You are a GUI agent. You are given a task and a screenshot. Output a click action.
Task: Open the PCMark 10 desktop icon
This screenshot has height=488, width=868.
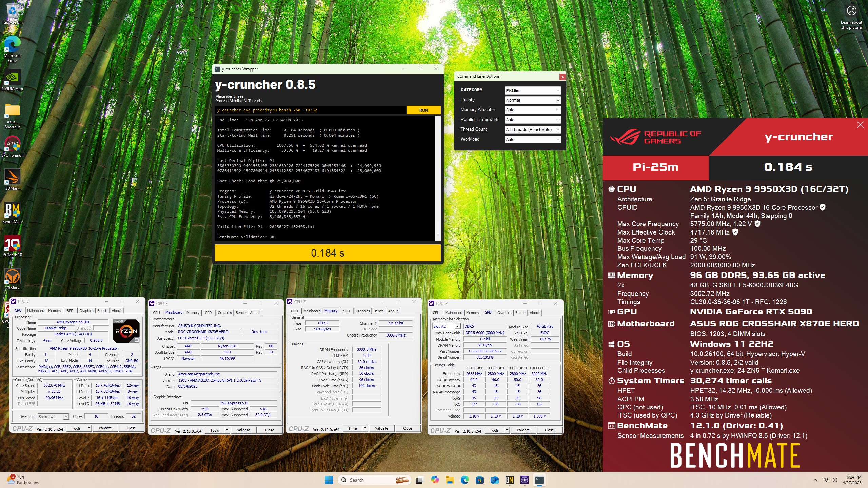tap(12, 246)
